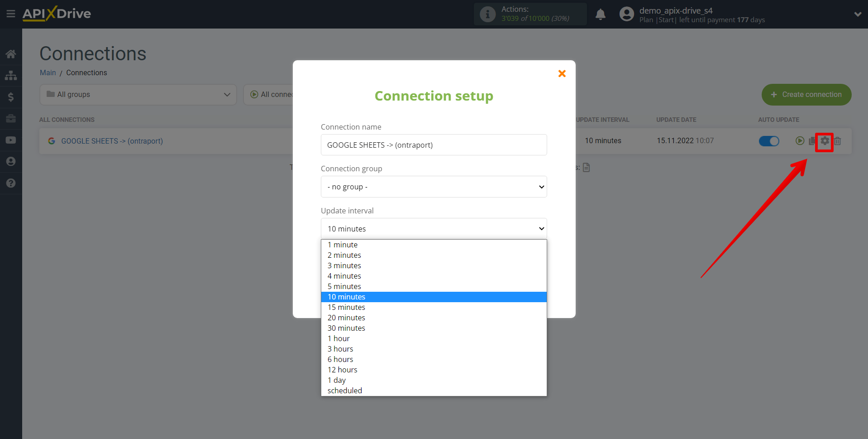Delete the ontraport connection trash icon

[x=838, y=141]
